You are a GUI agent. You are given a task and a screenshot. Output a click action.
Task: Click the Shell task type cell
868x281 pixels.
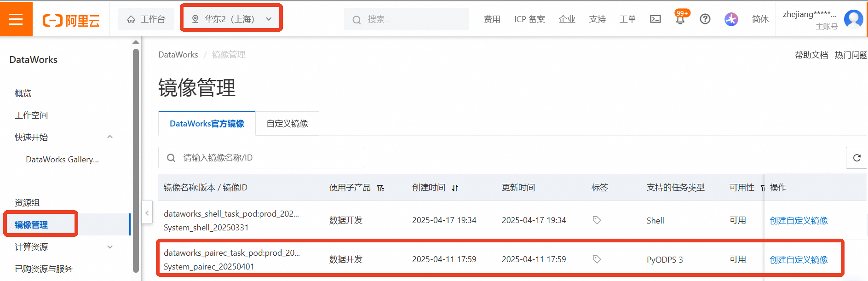(655, 220)
